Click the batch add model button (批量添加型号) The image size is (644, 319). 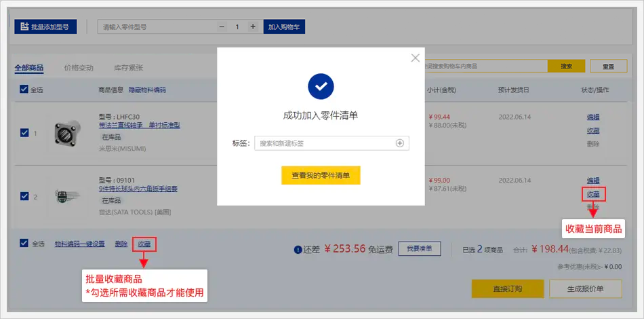[x=45, y=26]
